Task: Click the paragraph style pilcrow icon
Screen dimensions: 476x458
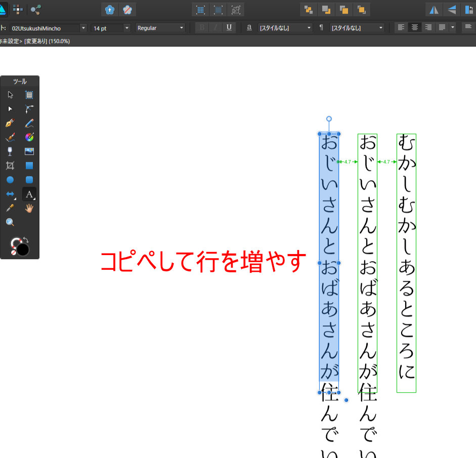Action: (x=321, y=28)
